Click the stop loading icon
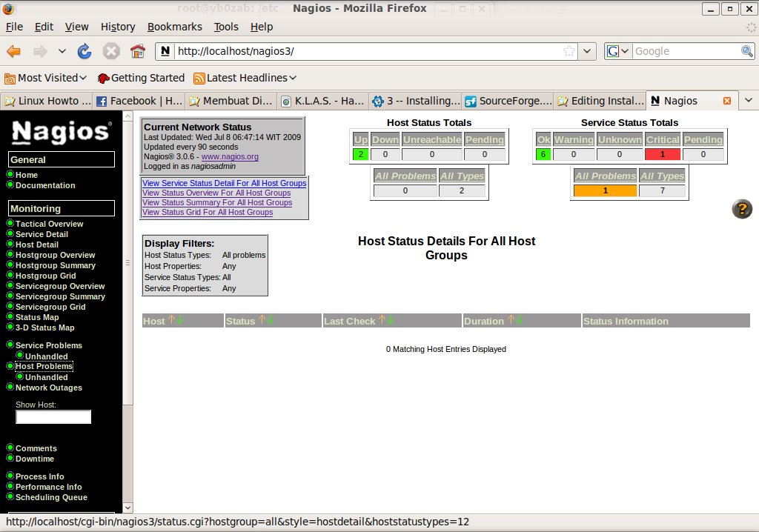 (x=111, y=51)
